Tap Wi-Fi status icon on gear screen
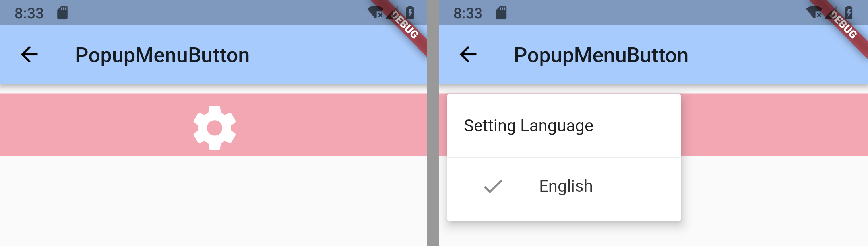This screenshot has width=868, height=246. pos(375,13)
